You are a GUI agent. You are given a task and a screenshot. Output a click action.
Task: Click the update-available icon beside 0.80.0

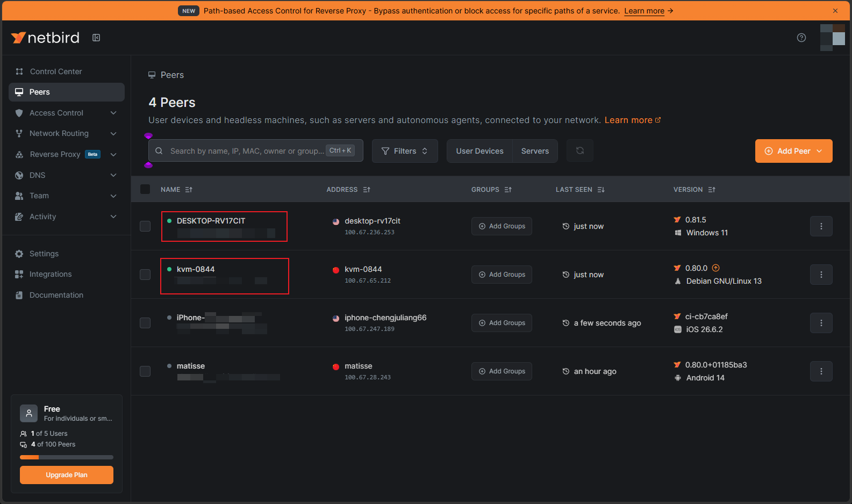(x=715, y=268)
